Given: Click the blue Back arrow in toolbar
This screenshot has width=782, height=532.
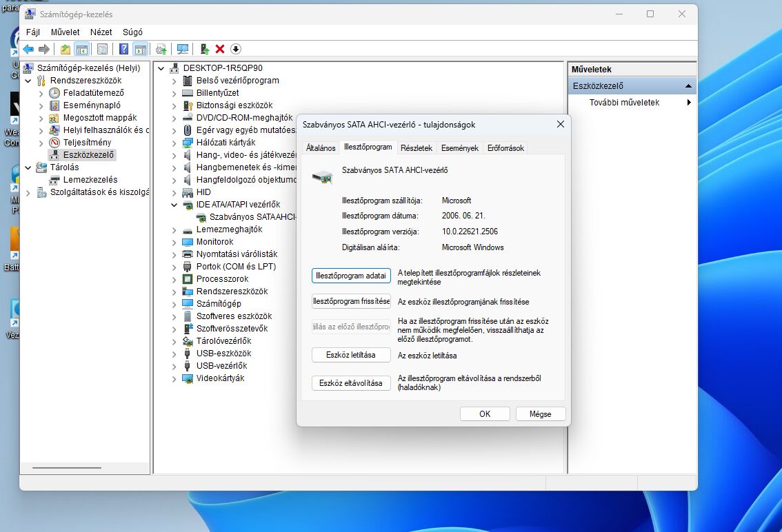Looking at the screenshot, I should tap(28, 49).
